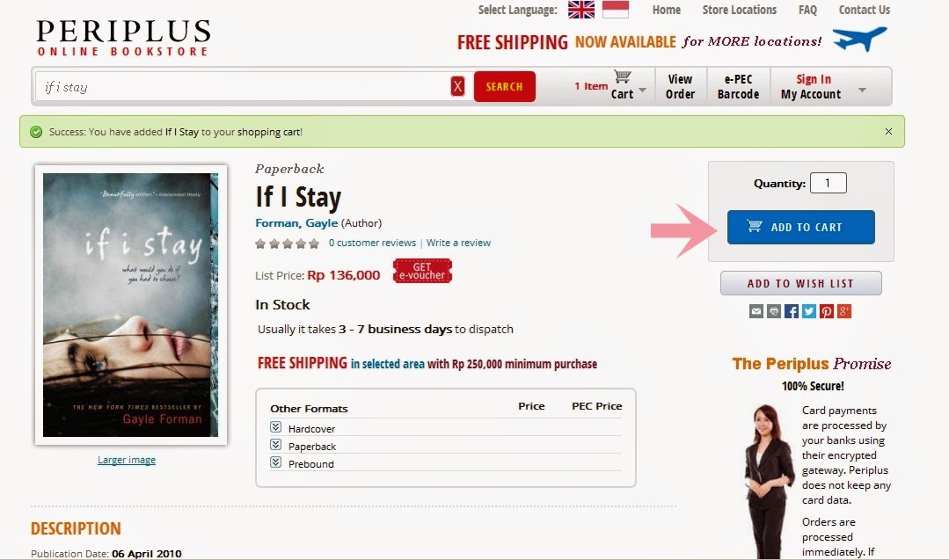Share the book on Google Plus
This screenshot has height=560, width=949.
click(x=844, y=311)
